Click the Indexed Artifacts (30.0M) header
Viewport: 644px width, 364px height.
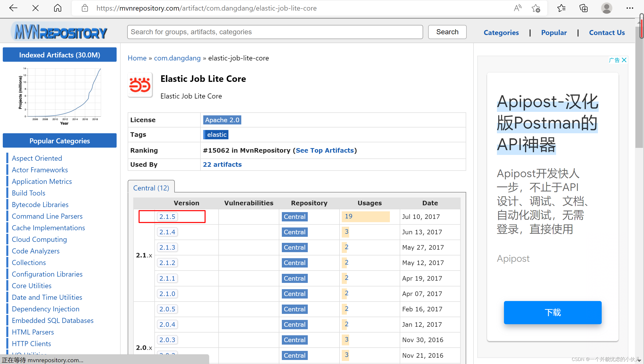(x=60, y=55)
